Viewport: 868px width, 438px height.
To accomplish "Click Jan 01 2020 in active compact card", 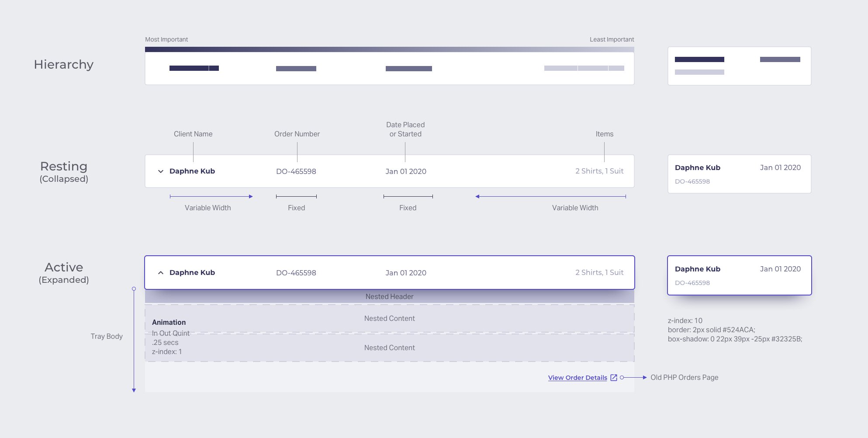I will click(x=780, y=269).
